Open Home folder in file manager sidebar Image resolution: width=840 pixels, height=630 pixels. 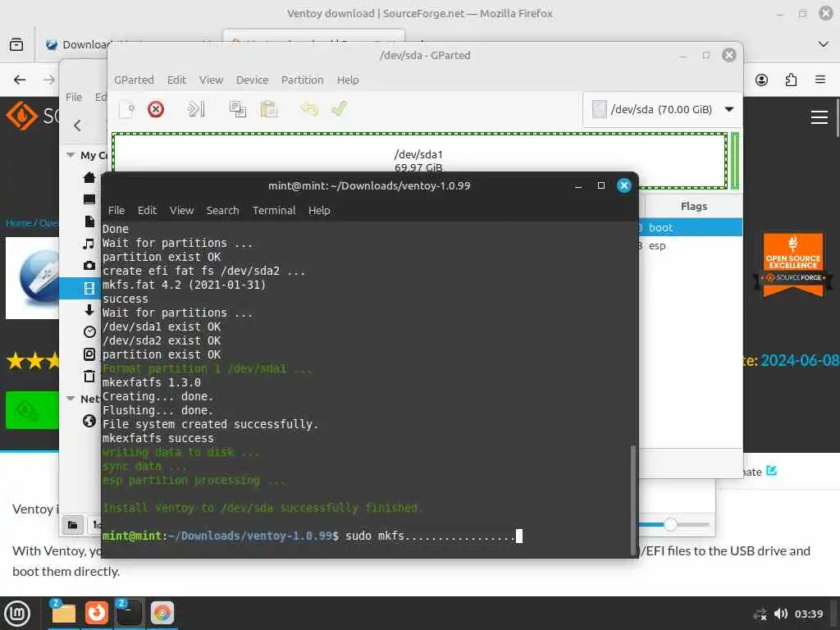point(89,177)
